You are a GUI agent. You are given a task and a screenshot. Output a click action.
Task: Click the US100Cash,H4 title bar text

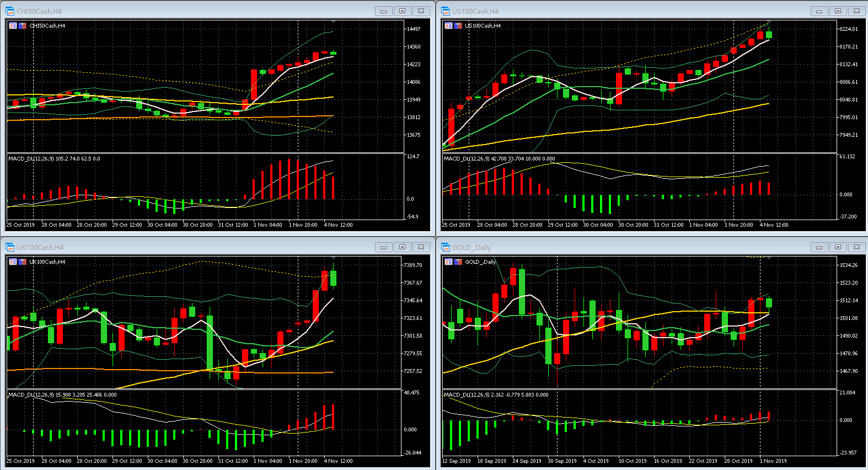(475, 11)
